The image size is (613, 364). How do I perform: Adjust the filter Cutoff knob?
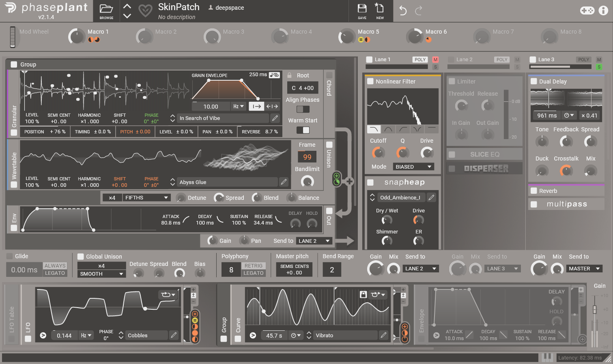[378, 153]
